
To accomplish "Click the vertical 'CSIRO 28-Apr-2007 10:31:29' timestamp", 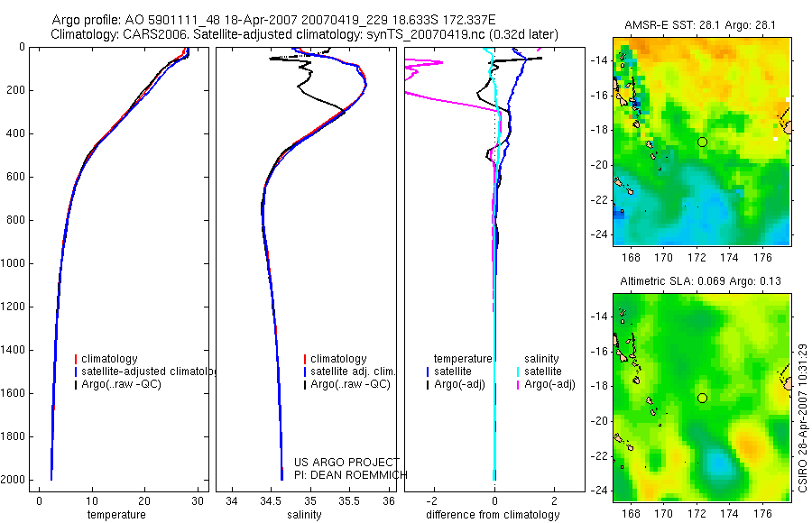I will (x=803, y=417).
